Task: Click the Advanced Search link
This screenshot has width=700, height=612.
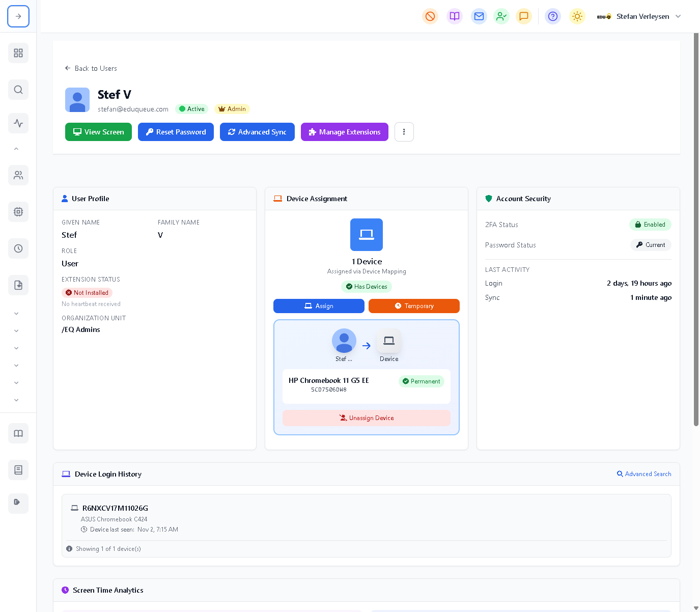Action: pyautogui.click(x=644, y=474)
